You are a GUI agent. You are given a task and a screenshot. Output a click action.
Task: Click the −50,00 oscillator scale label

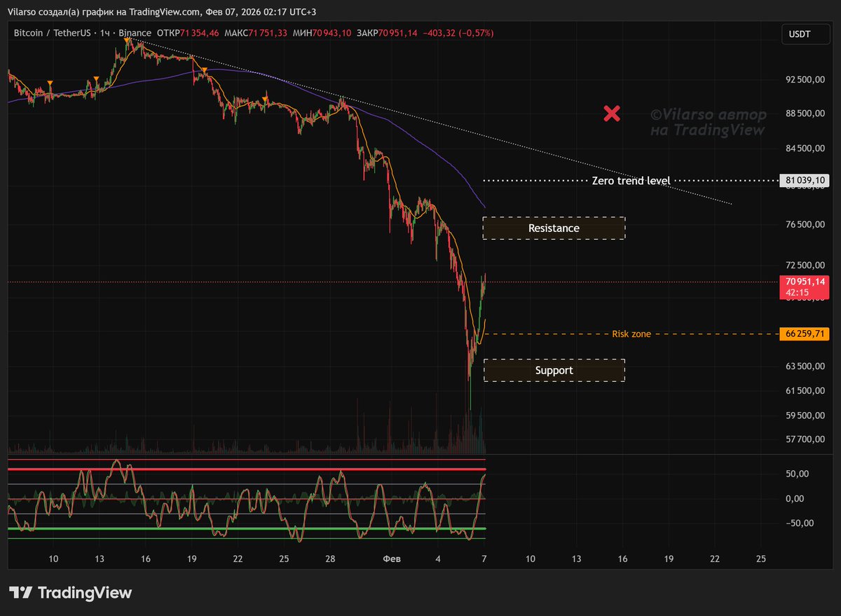tap(799, 523)
